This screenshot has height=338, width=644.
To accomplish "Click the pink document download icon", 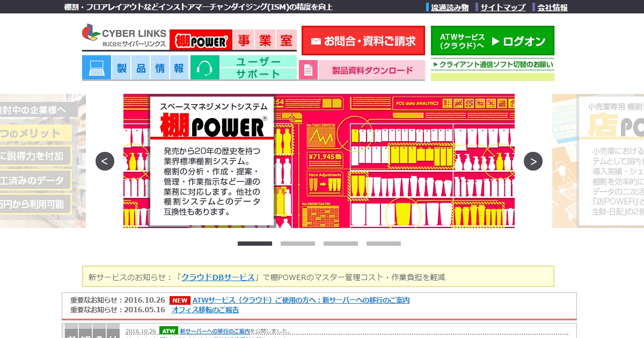I will click(308, 70).
